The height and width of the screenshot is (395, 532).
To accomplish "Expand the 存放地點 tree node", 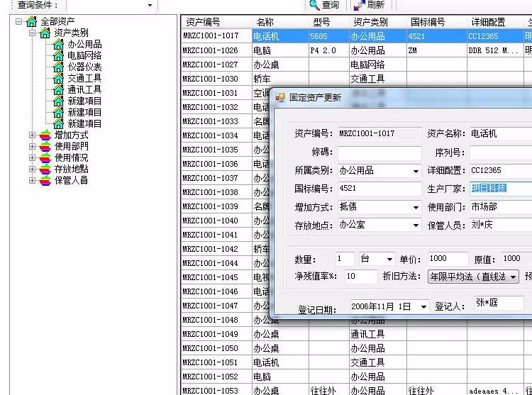I will click(x=32, y=169).
